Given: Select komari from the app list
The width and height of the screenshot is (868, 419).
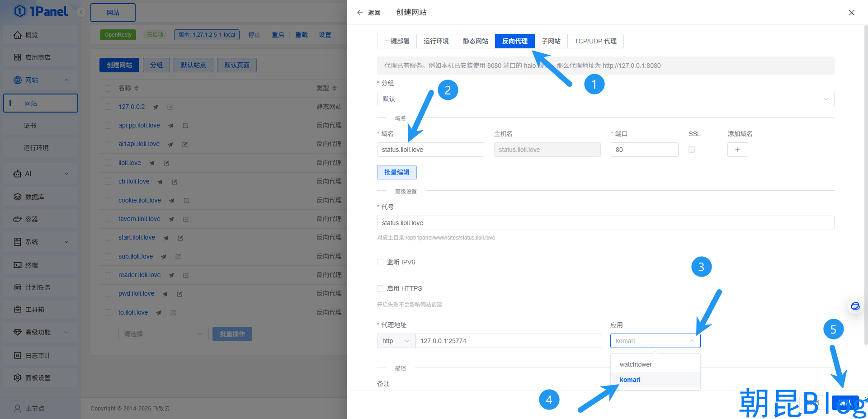Looking at the screenshot, I should pyautogui.click(x=655, y=380).
